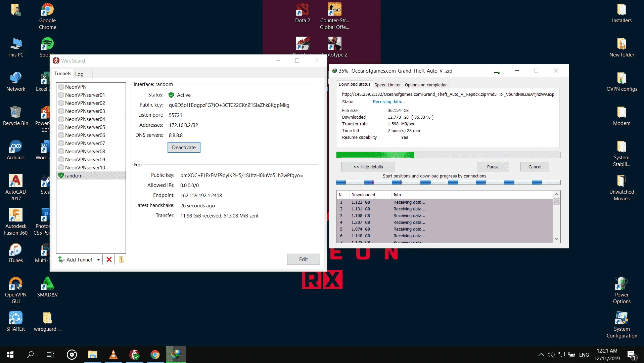The width and height of the screenshot is (644, 363).
Task: Select NeonVPNserver04 tunnel
Action: [91, 119]
